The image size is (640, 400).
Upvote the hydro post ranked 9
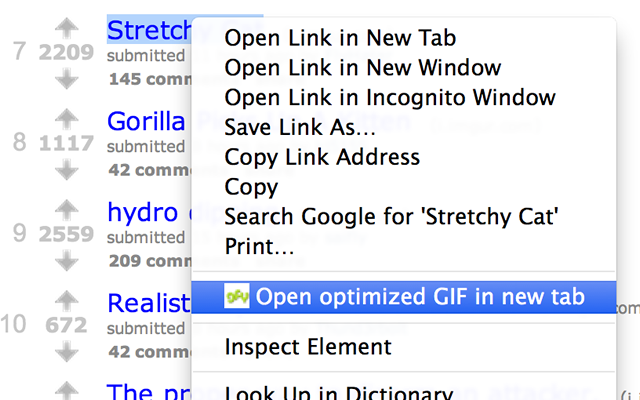coord(67,211)
